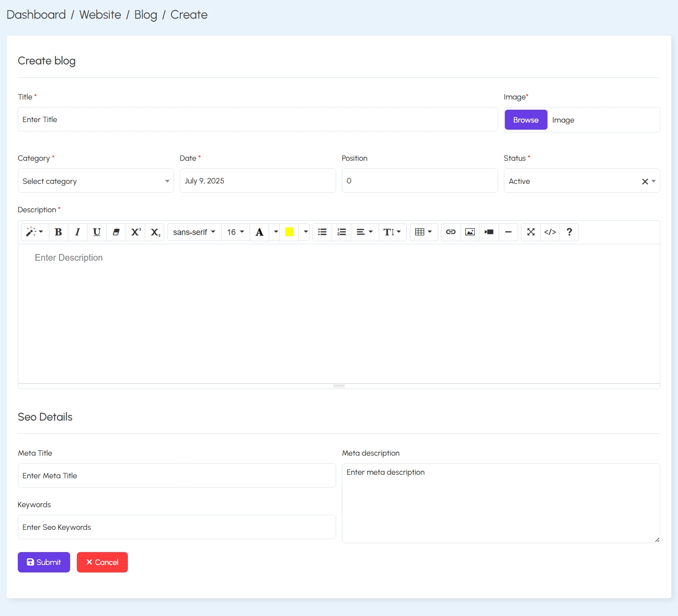Click the Position number field

[x=420, y=181]
